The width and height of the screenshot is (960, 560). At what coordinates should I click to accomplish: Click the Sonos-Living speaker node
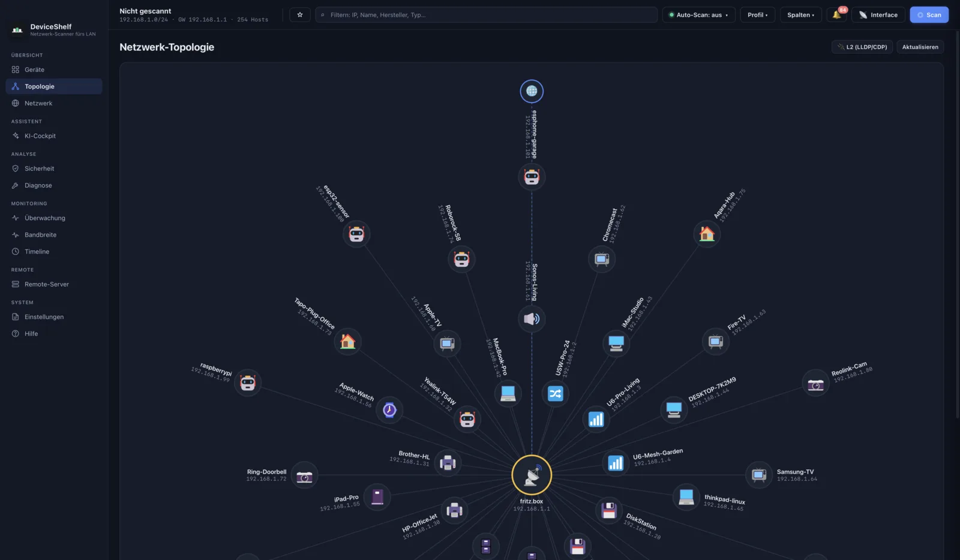pyautogui.click(x=532, y=318)
